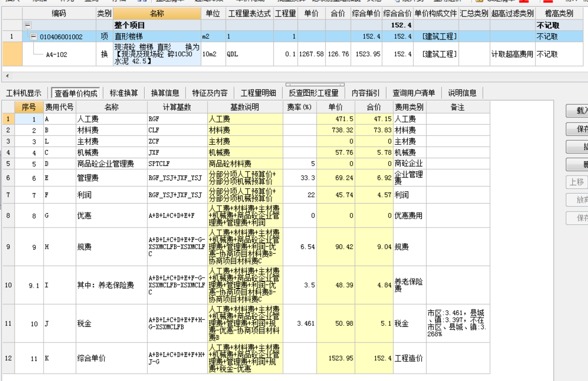Click the 3.461 tax rate cell

click(299, 323)
